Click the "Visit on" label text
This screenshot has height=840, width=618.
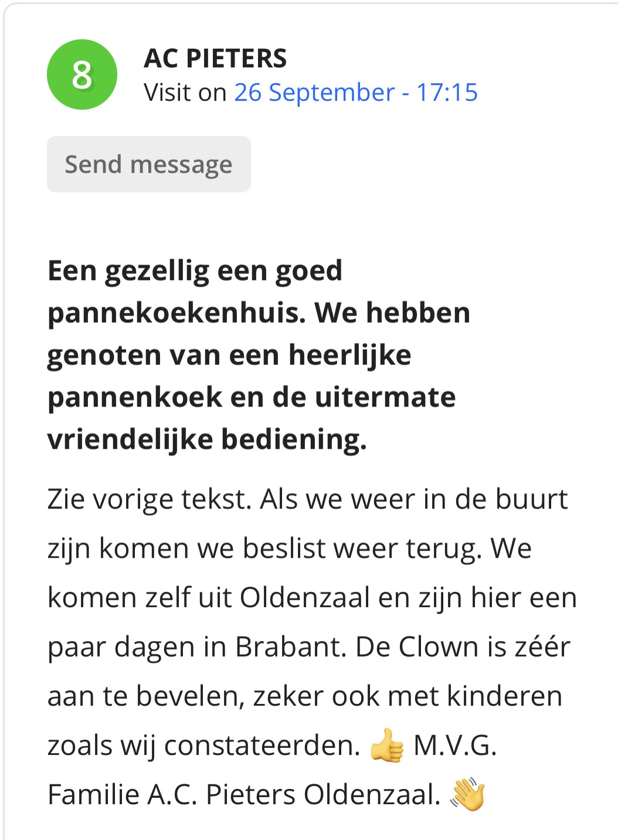[x=185, y=92]
